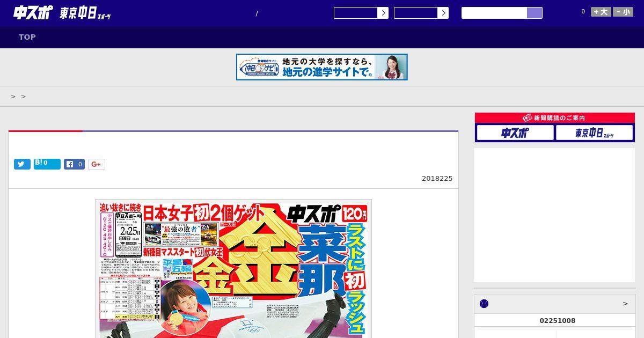Viewport: 644px width, 338px height.
Task: Open the front page newspaper image
Action: (233, 268)
